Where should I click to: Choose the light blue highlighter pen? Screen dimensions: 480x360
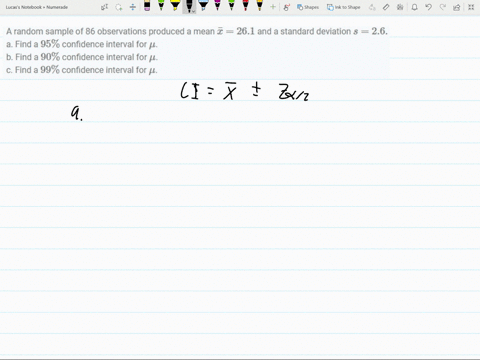pos(203,6)
